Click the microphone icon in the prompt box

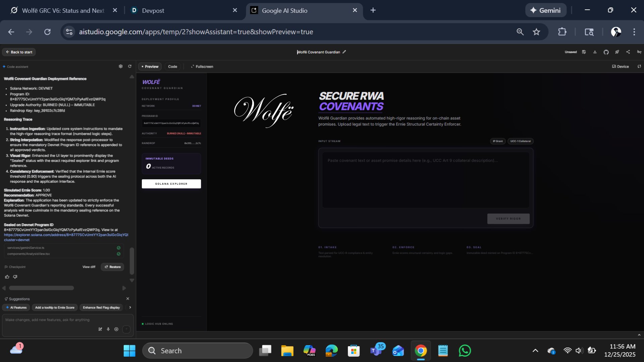[x=108, y=329]
